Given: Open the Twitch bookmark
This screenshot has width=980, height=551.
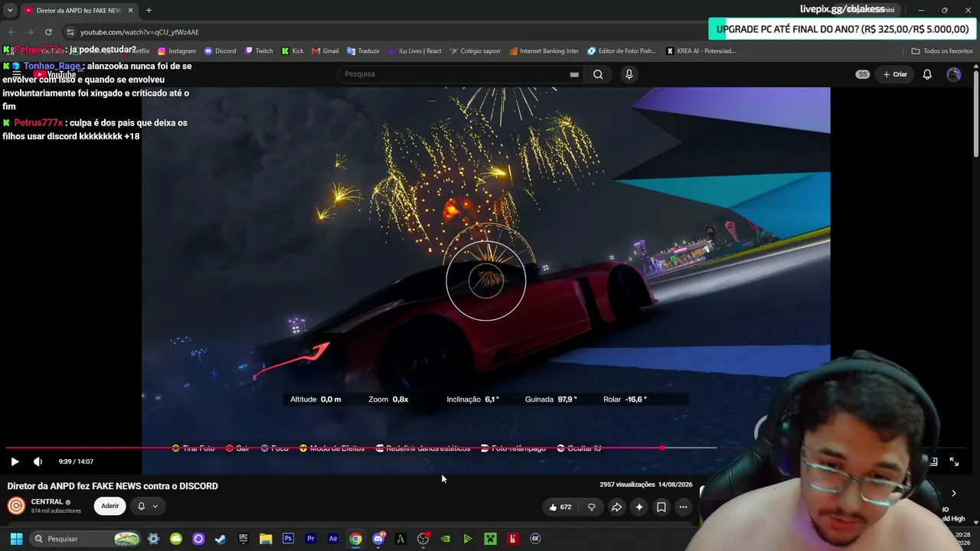Looking at the screenshot, I should coord(259,51).
